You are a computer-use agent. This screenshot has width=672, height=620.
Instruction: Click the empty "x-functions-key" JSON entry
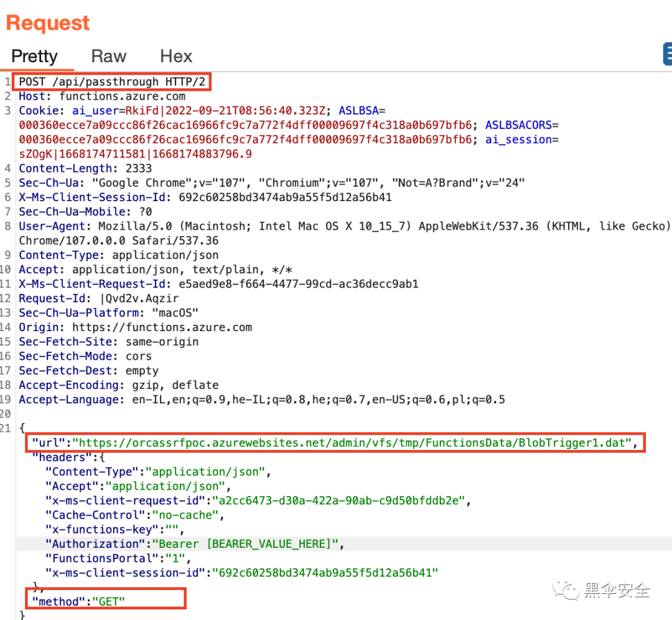coord(115,530)
